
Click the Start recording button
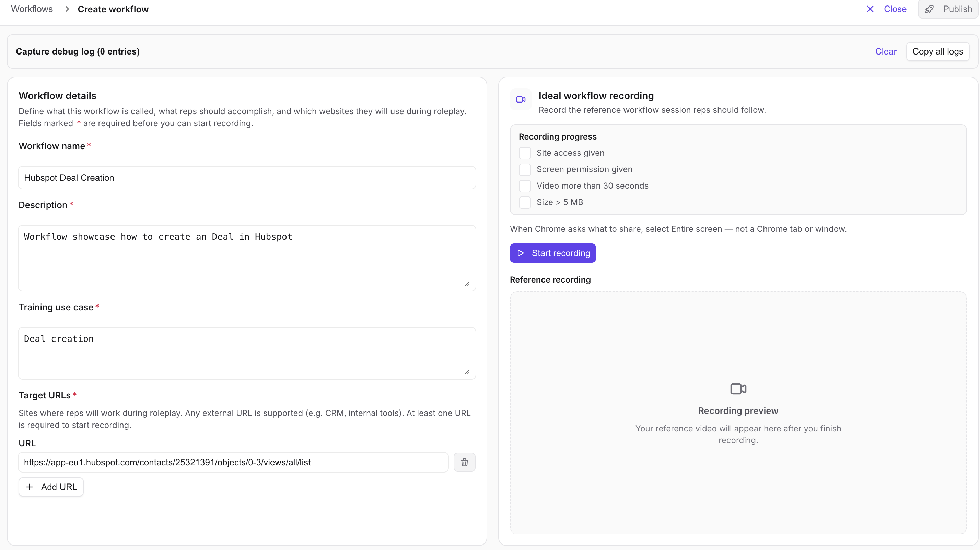[553, 253]
